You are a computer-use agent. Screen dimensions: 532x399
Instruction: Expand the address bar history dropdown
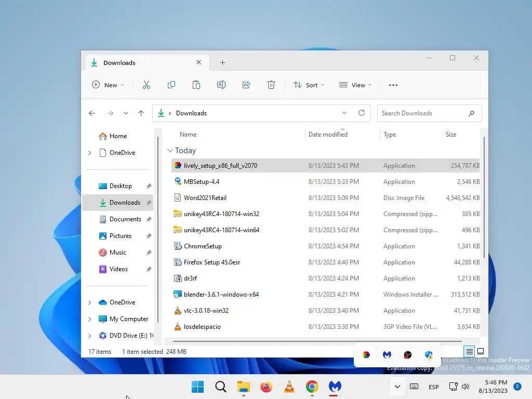pyautogui.click(x=344, y=113)
